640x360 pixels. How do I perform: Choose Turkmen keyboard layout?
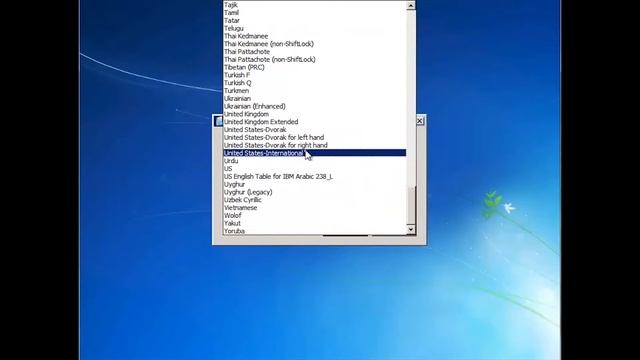point(315,90)
